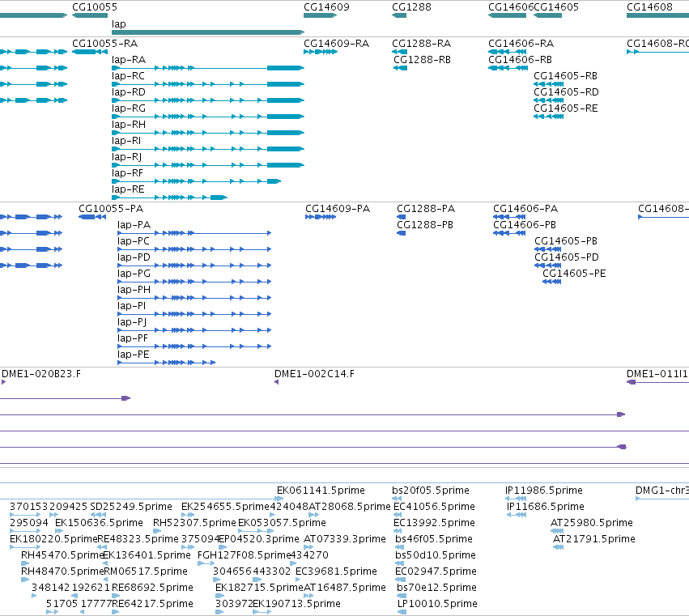Screen dimensions: 689x616
Task: Click the EK061141.5prime EST label
Action: click(x=321, y=491)
